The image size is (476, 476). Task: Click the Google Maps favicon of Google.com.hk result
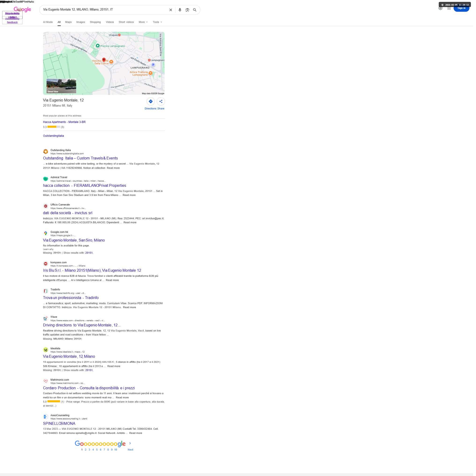click(x=46, y=235)
